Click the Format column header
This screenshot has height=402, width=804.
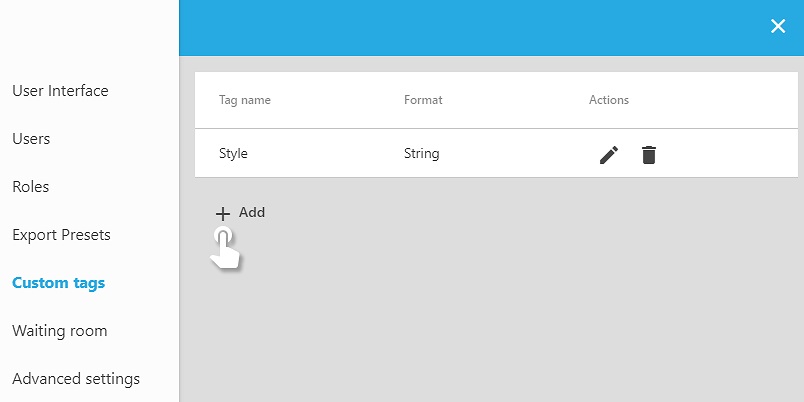click(x=423, y=100)
